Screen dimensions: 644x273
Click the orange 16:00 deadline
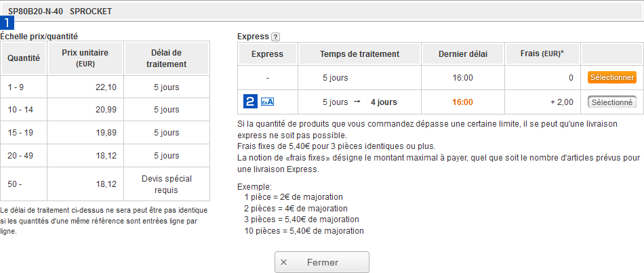[462, 102]
